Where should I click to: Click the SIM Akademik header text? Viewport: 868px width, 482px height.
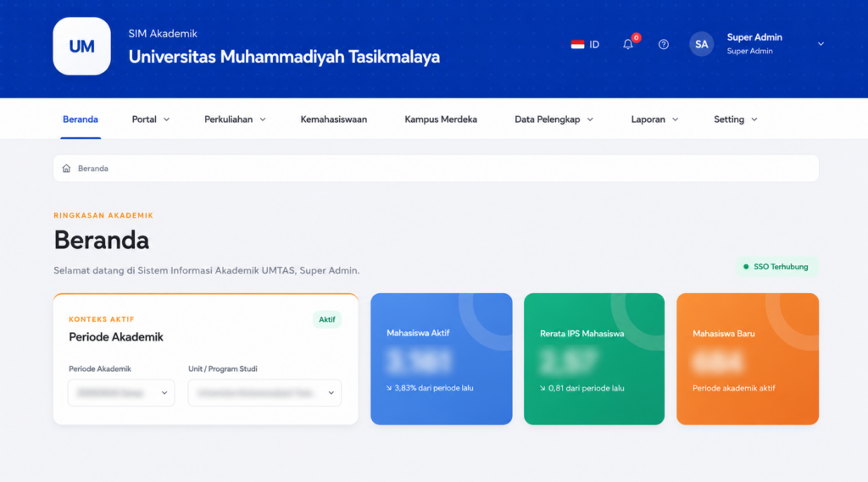tap(163, 33)
